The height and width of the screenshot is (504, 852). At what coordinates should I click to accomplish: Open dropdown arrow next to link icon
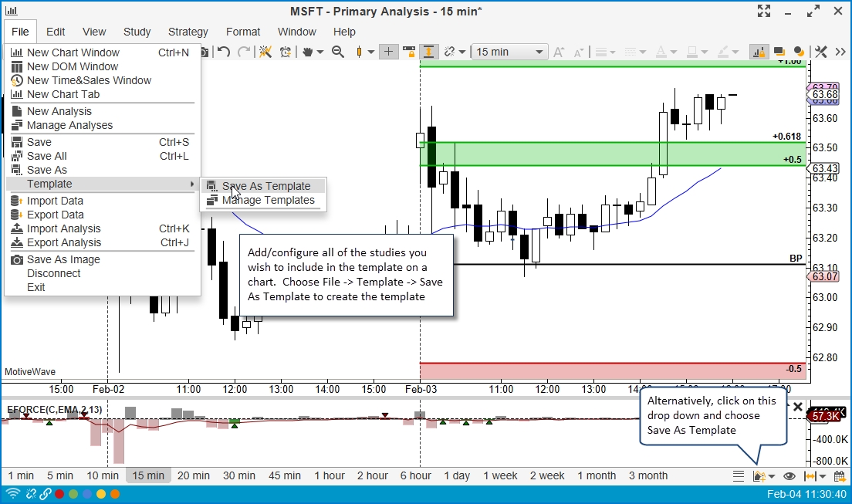(462, 52)
